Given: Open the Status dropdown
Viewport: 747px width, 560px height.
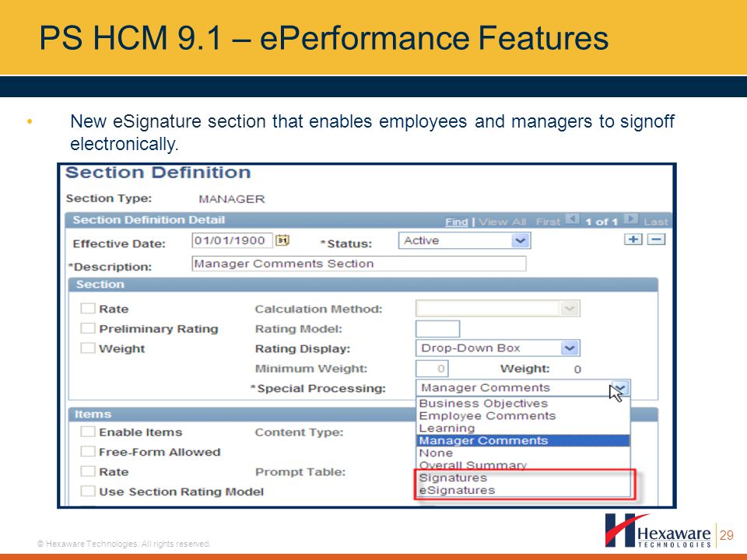Looking at the screenshot, I should tap(465, 240).
